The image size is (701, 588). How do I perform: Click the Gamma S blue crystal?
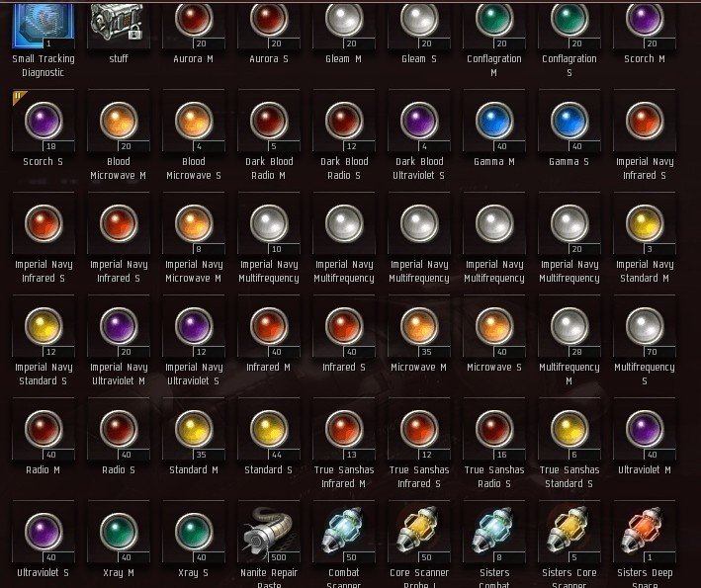[570, 121]
